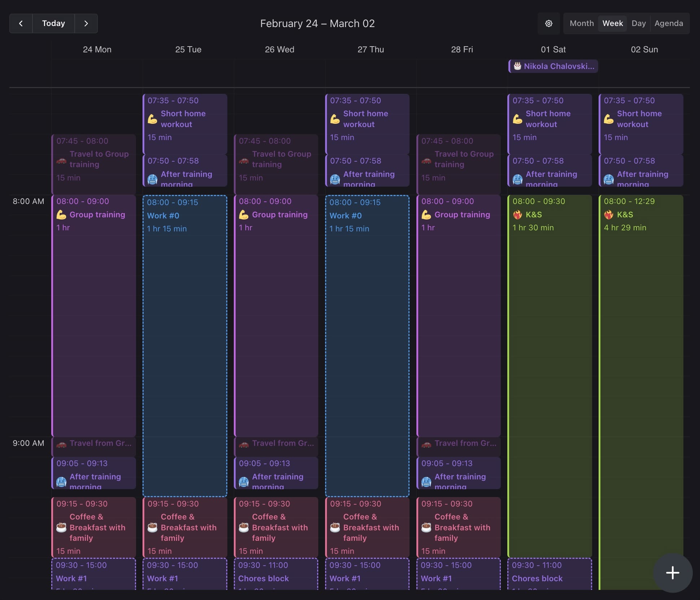Click cold face icon on Sunday 07:50 After training
700x600 pixels.
coord(609,179)
